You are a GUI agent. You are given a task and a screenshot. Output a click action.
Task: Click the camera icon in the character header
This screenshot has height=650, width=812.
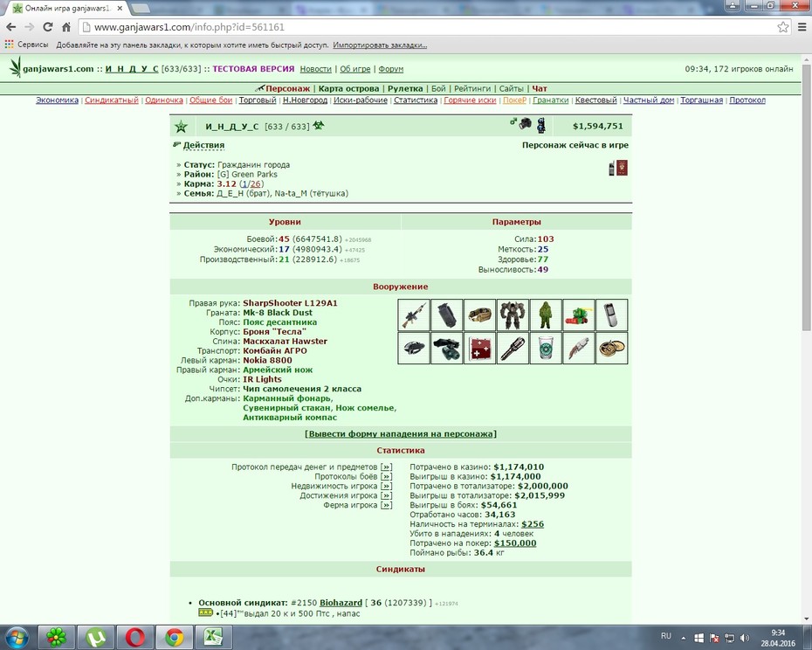point(525,123)
